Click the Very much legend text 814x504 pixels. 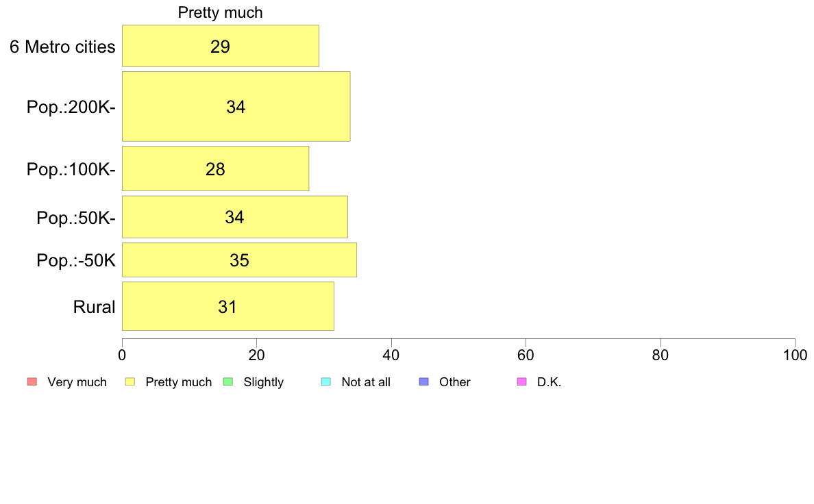[x=77, y=382]
